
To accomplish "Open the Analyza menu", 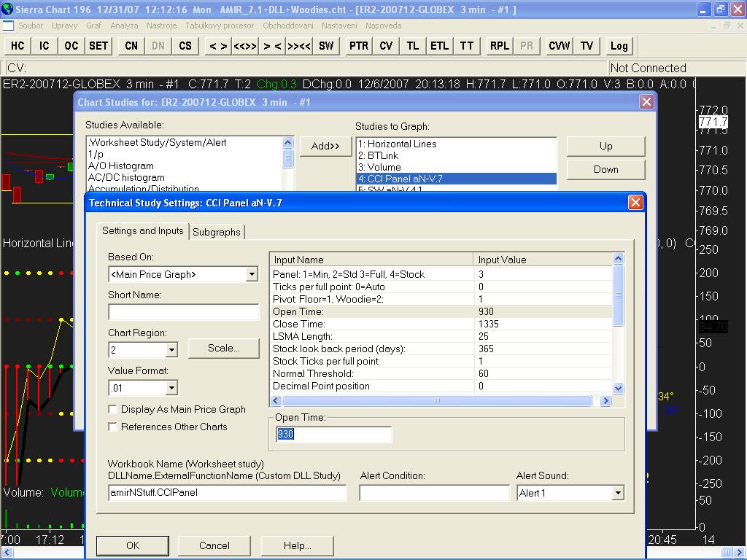I will pyautogui.click(x=124, y=26).
